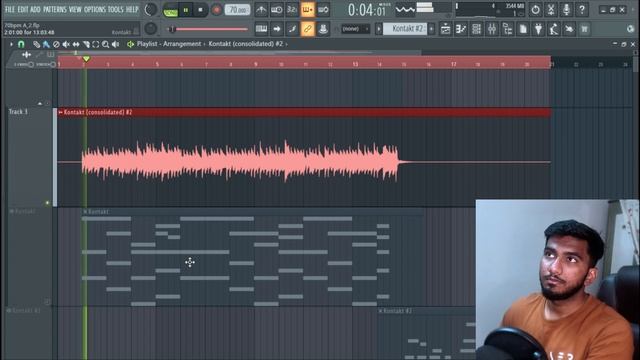Toggle wait for input before recording

tap(276, 9)
